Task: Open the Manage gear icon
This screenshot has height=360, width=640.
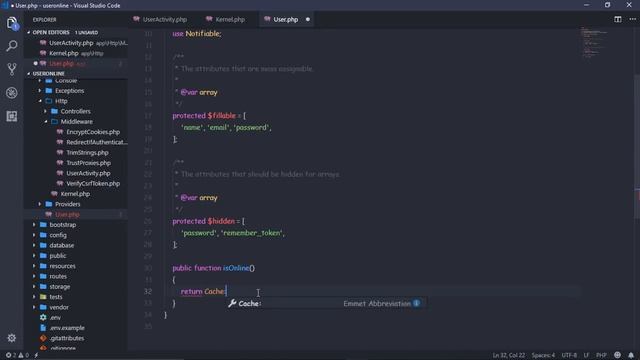Action: click(11, 338)
